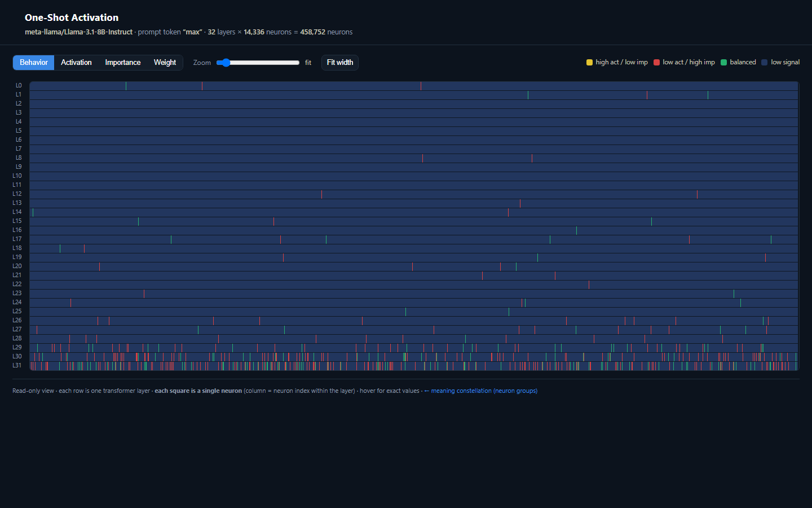Click the L10 layer row label
812x508 pixels.
coord(17,176)
